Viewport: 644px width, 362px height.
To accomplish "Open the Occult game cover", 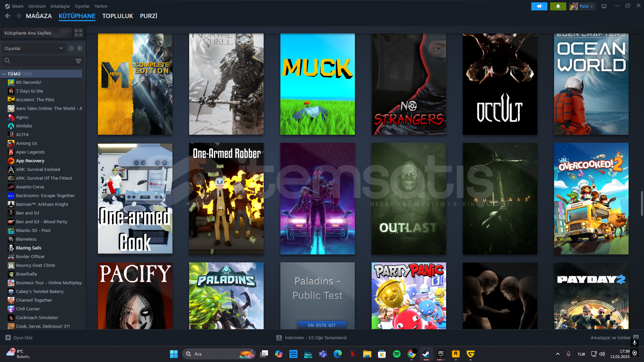I will click(500, 84).
